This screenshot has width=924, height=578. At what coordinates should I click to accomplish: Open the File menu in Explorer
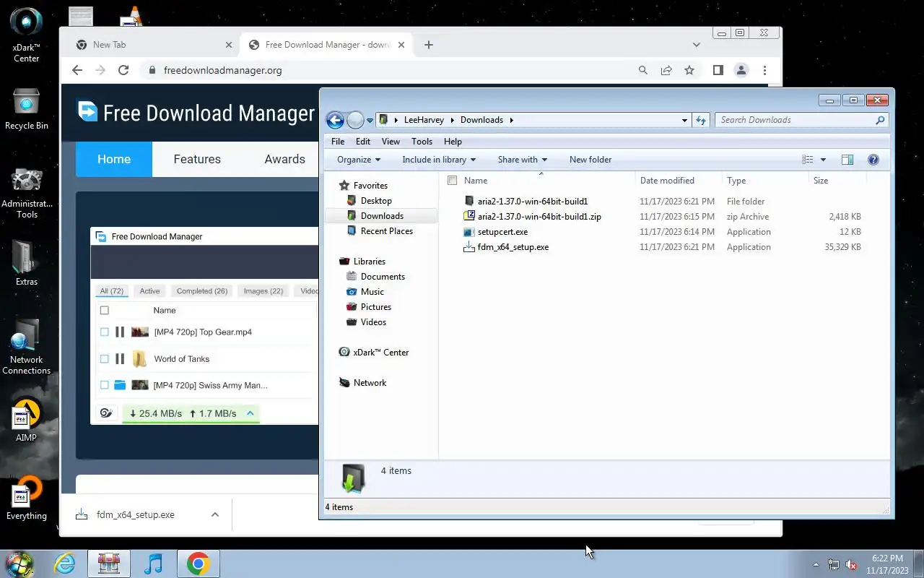coord(338,142)
